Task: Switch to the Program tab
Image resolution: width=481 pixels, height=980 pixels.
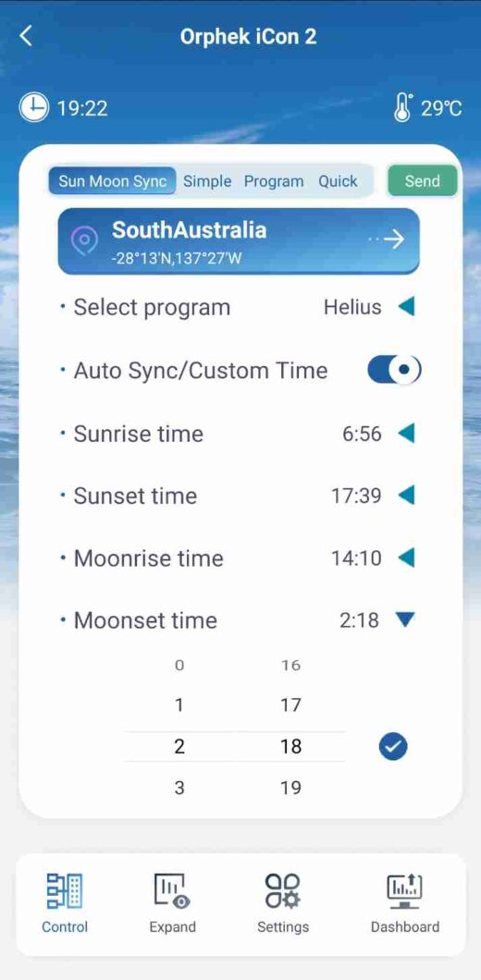Action: click(x=274, y=181)
